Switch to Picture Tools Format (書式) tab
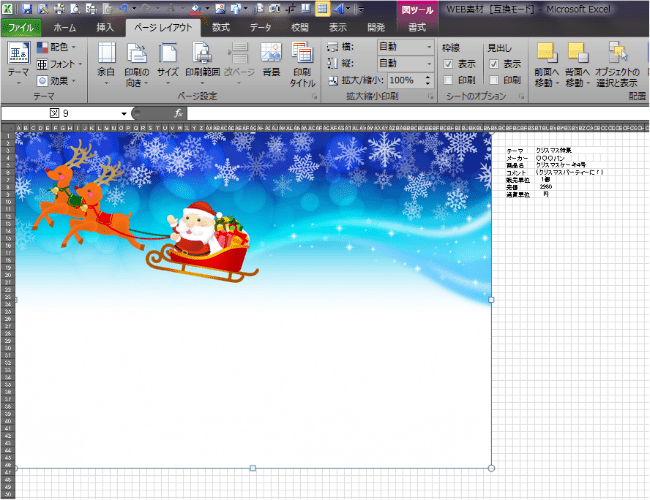The width and height of the screenshot is (650, 500). pyautogui.click(x=417, y=28)
